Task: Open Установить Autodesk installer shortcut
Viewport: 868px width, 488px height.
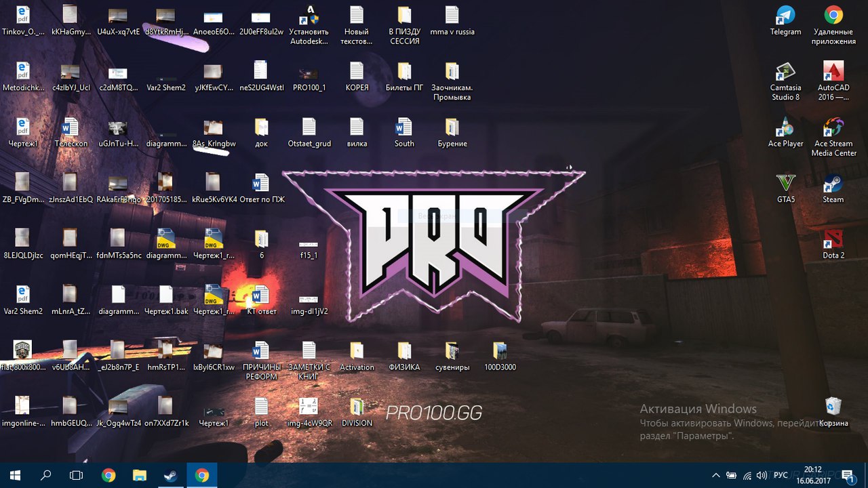Action: (x=309, y=26)
